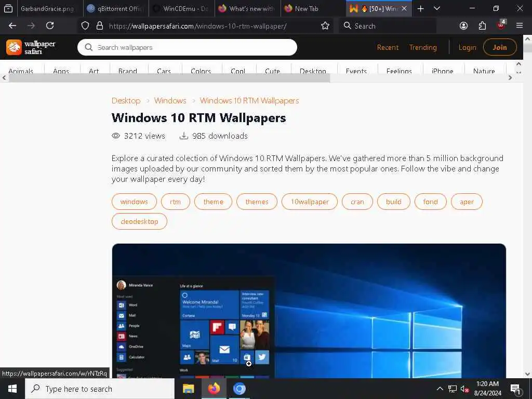
Task: Open the tracking protection shield icon
Action: pos(85,25)
